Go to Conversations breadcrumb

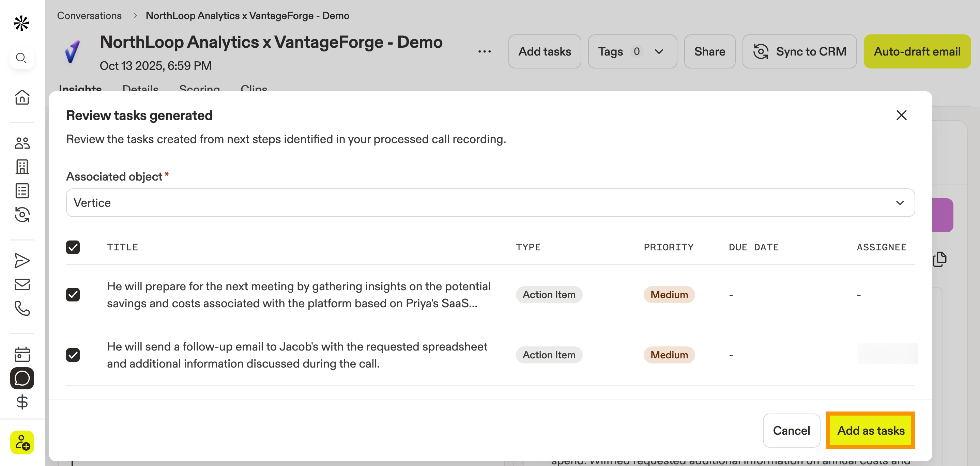pyautogui.click(x=89, y=16)
